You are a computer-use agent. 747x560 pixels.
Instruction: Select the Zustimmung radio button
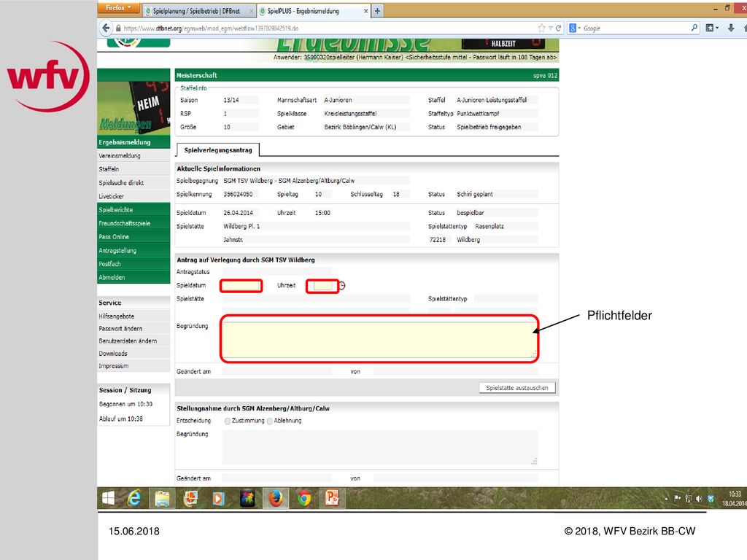(x=228, y=421)
